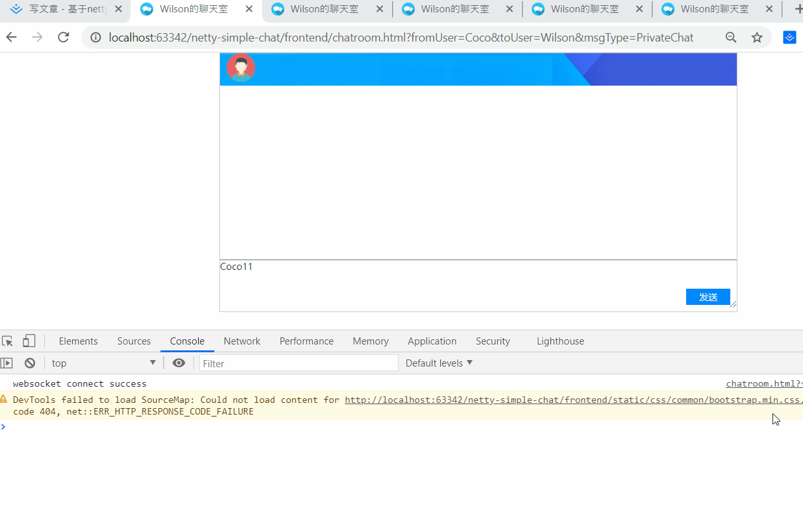
Task: Select the 'websocket connect success' log text
Action: 80,383
